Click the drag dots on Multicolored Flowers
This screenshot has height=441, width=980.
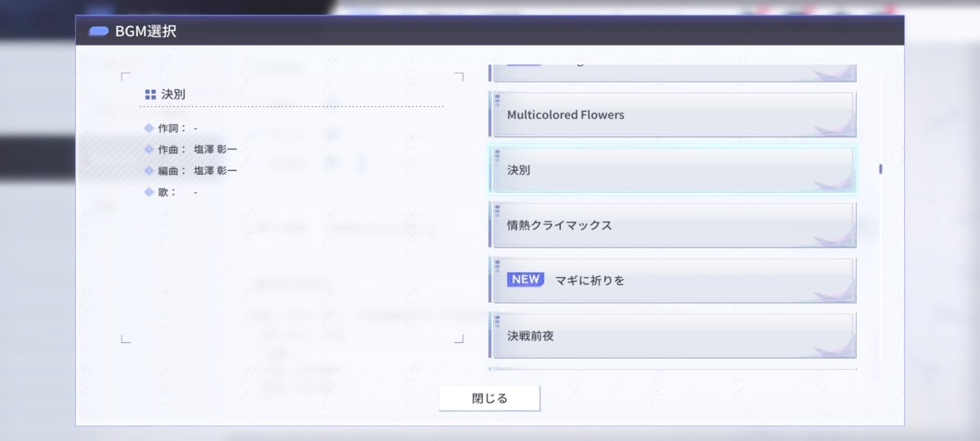(x=497, y=101)
